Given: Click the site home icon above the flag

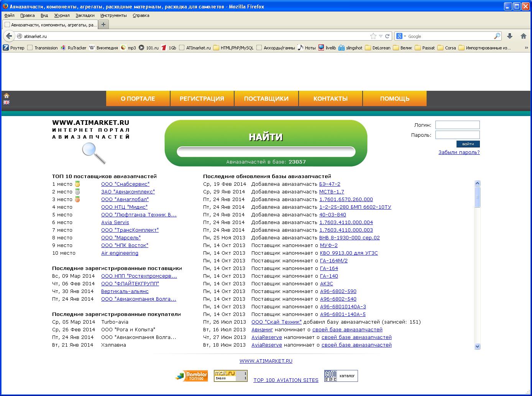Looking at the screenshot, I should point(7,96).
